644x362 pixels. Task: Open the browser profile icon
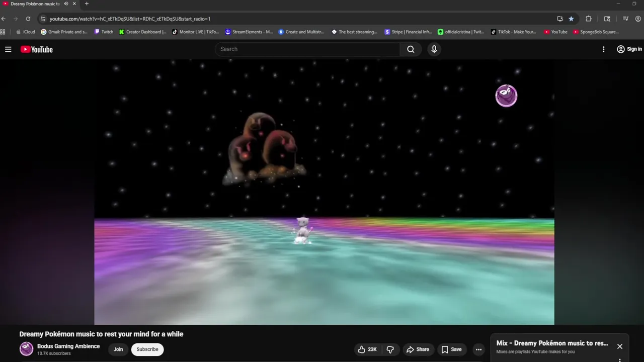(x=639, y=19)
